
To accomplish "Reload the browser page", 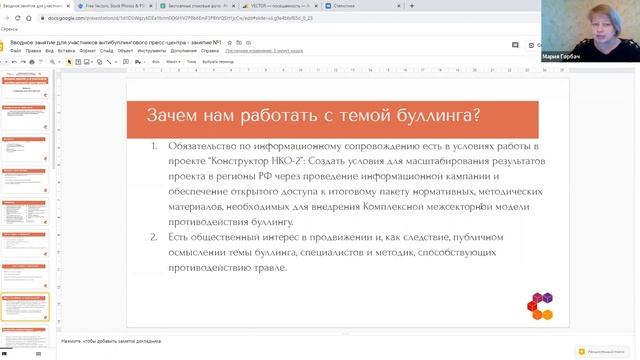I will click(x=18, y=18).
